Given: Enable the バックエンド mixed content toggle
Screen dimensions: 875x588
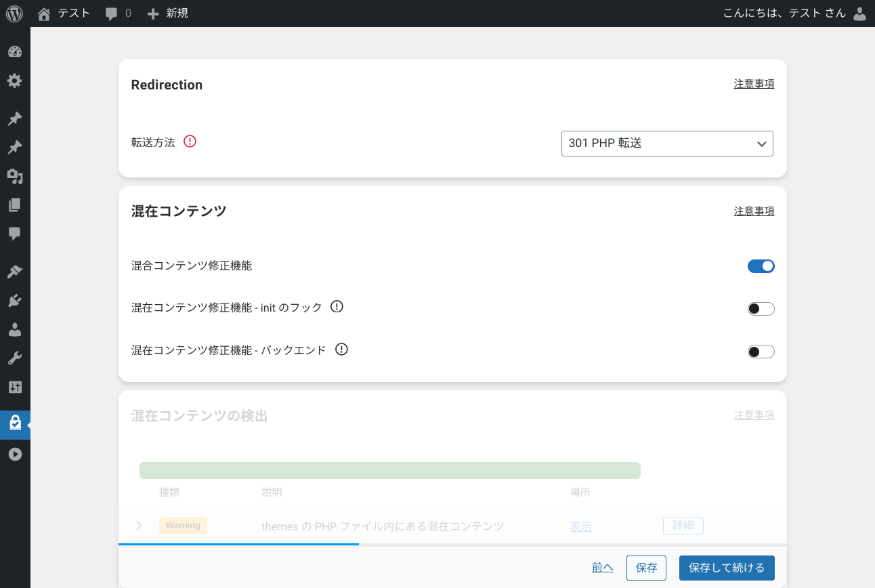Looking at the screenshot, I should (x=761, y=352).
